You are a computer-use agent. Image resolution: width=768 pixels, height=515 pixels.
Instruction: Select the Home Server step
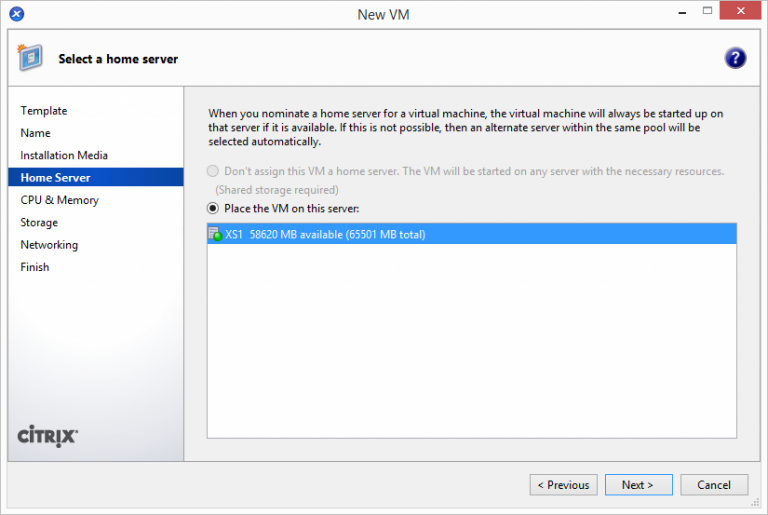coord(55,178)
